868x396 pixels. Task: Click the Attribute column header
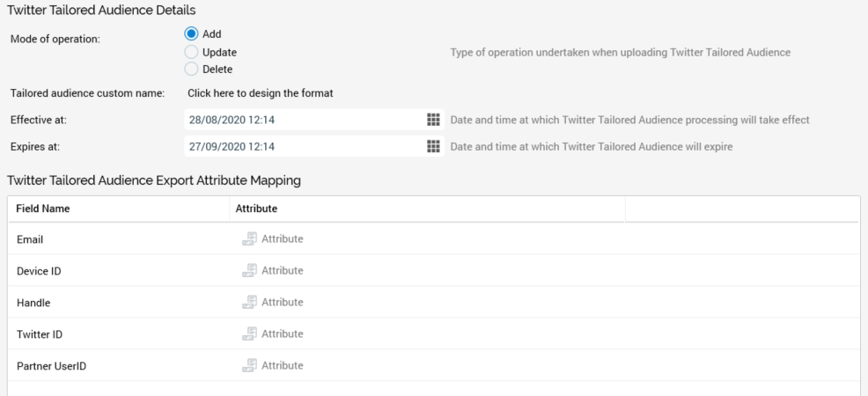point(257,209)
